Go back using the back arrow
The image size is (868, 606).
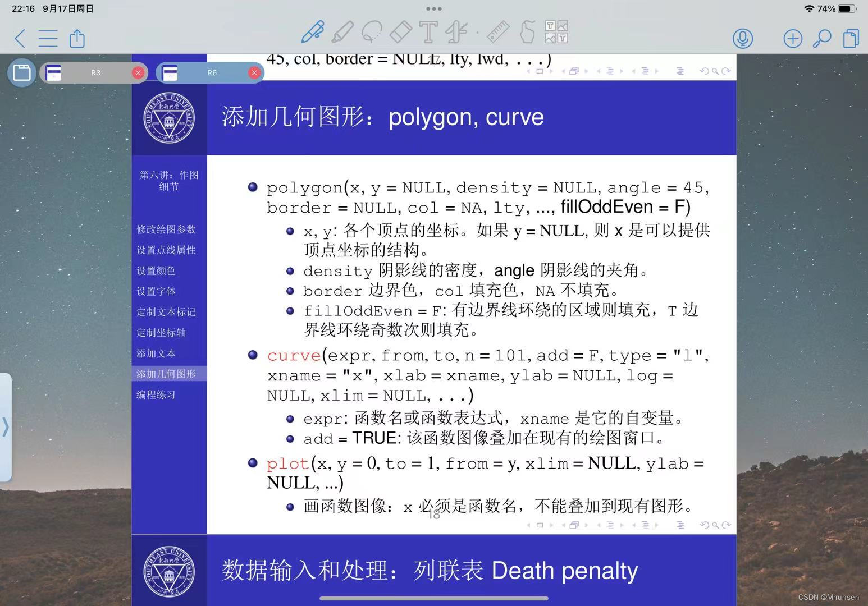(19, 39)
